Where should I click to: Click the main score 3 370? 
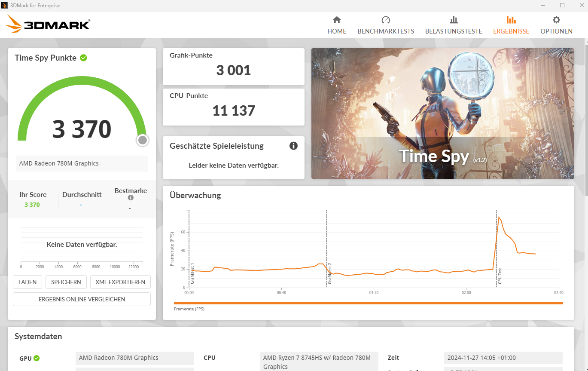(x=82, y=129)
